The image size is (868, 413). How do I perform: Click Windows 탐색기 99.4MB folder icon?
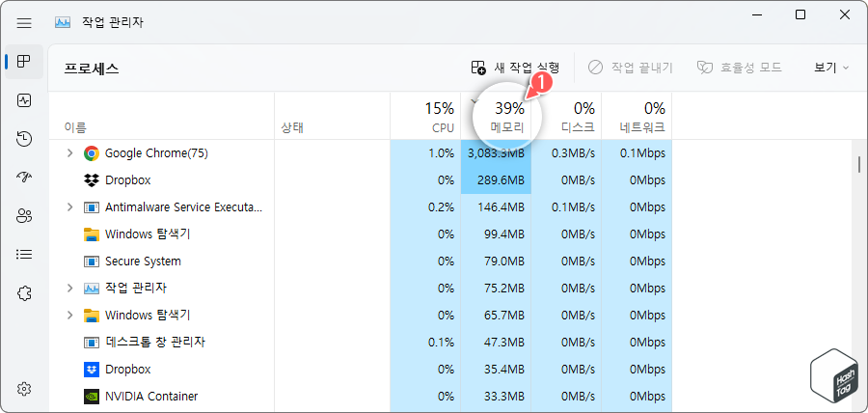pos(92,234)
